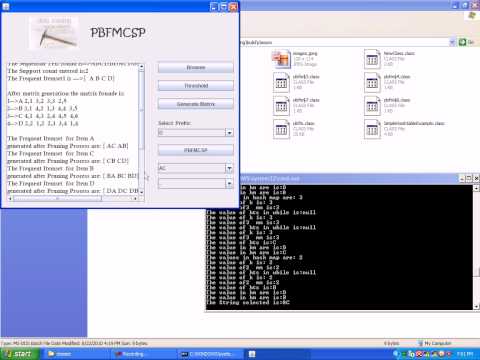Select the class file icon ending in $4
This screenshot has width=480, height=360.
pyautogui.click(x=372, y=82)
